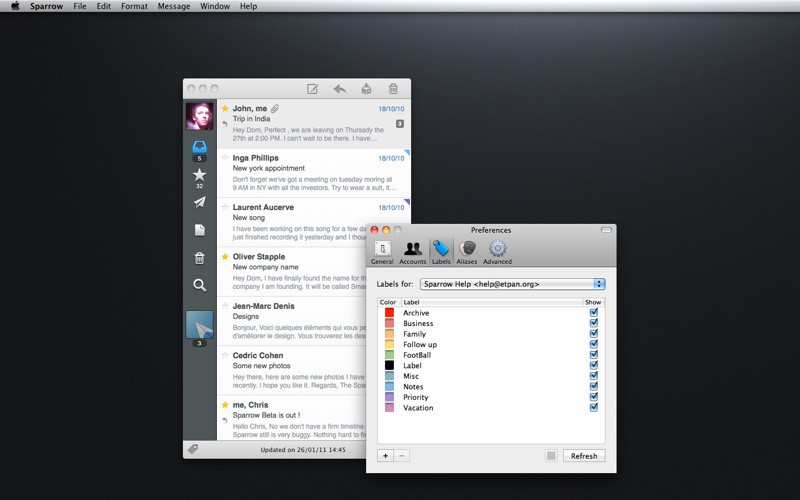800x500 pixels.
Task: Add a new label with the plus button
Action: pos(386,456)
